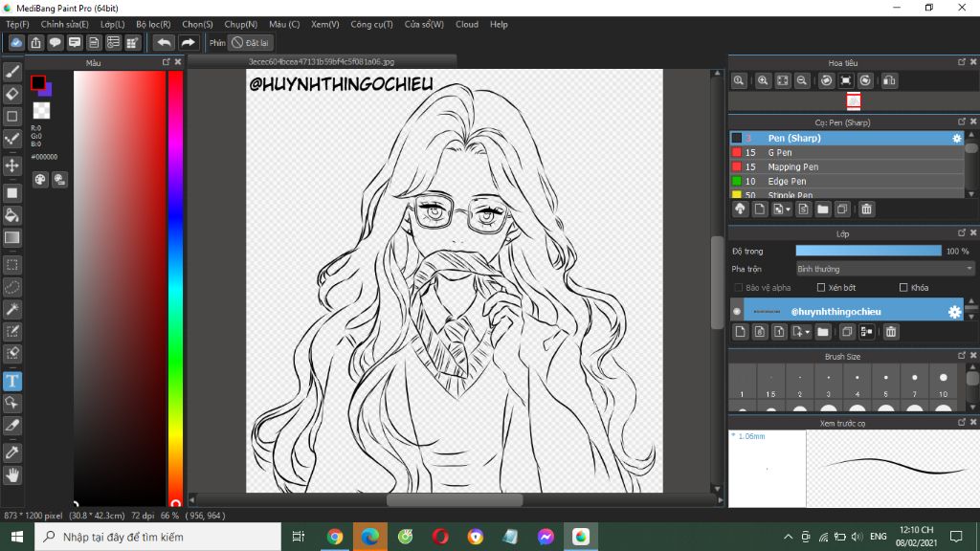Click the Undo arrow in toolbar
Screen dimensions: 980x551
tap(164, 42)
